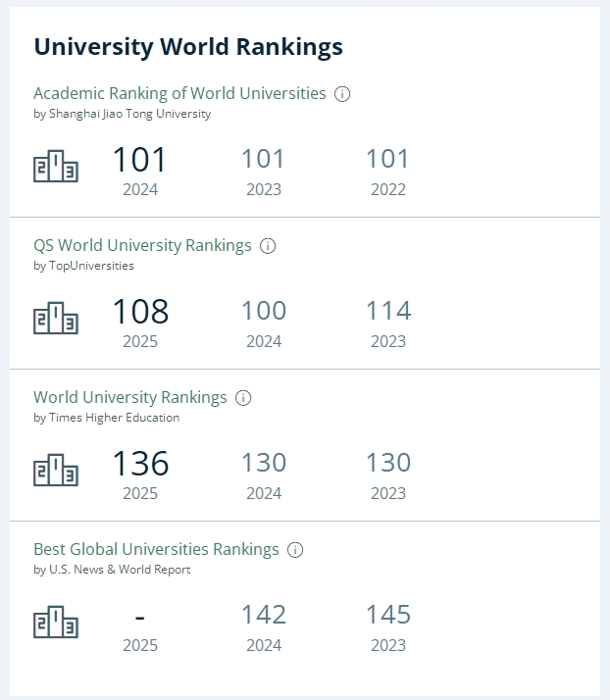
Task: Click the podium icon in the Shanghai ranking row
Action: [56, 167]
